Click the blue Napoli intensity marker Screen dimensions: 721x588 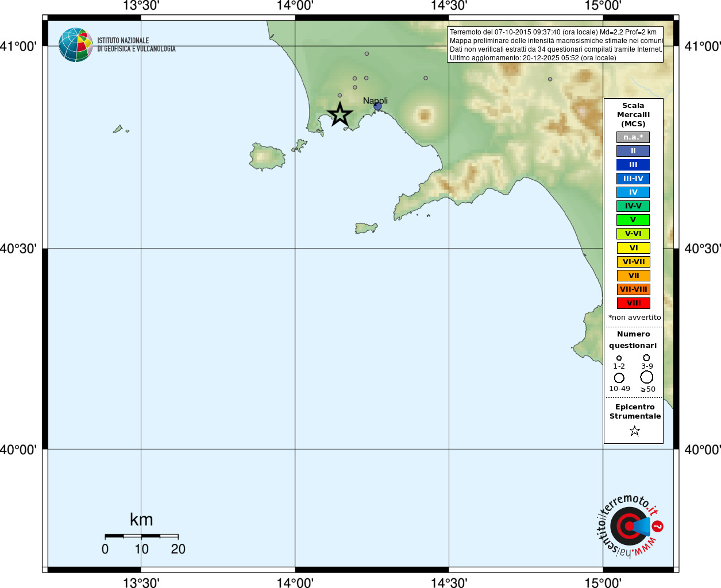(377, 106)
